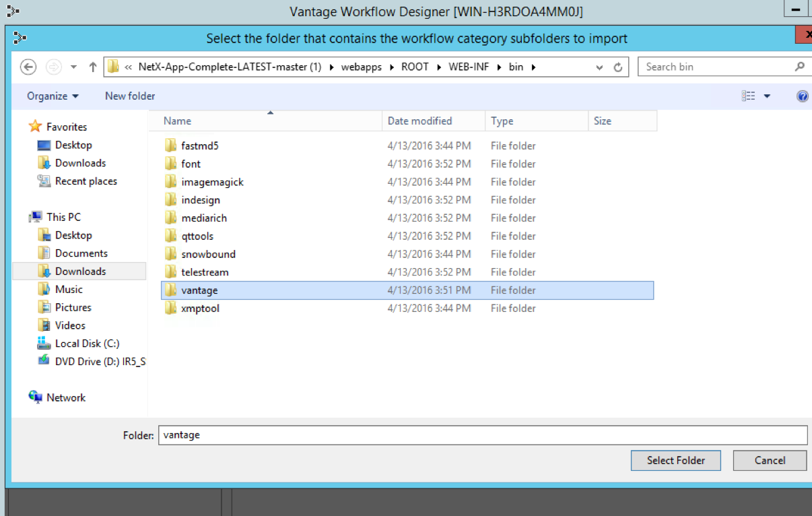Open the Help icon
This screenshot has height=516, width=812.
click(x=803, y=96)
